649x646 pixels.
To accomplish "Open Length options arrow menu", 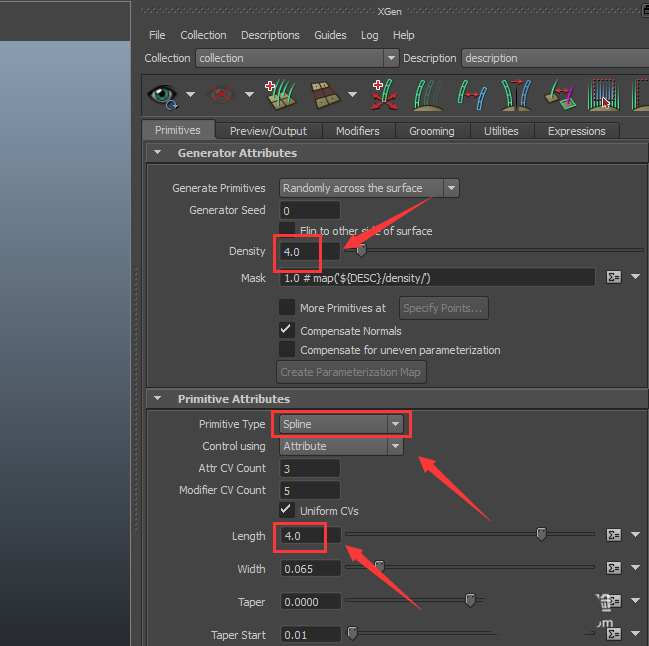I will tap(636, 535).
